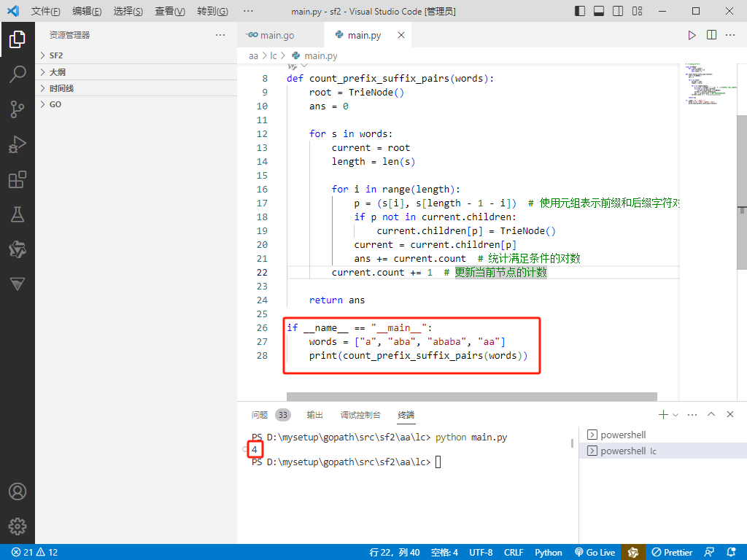
Task: Open customize layout icon
Action: [637, 11]
